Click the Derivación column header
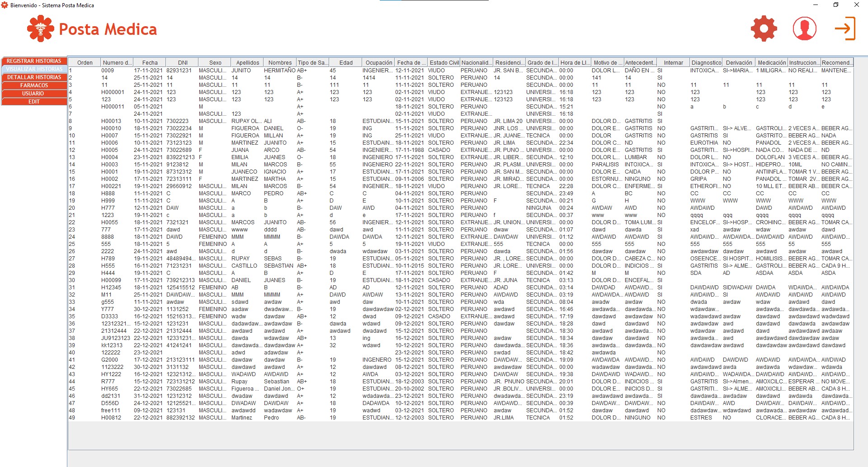This screenshot has height=467, width=868. coord(739,63)
